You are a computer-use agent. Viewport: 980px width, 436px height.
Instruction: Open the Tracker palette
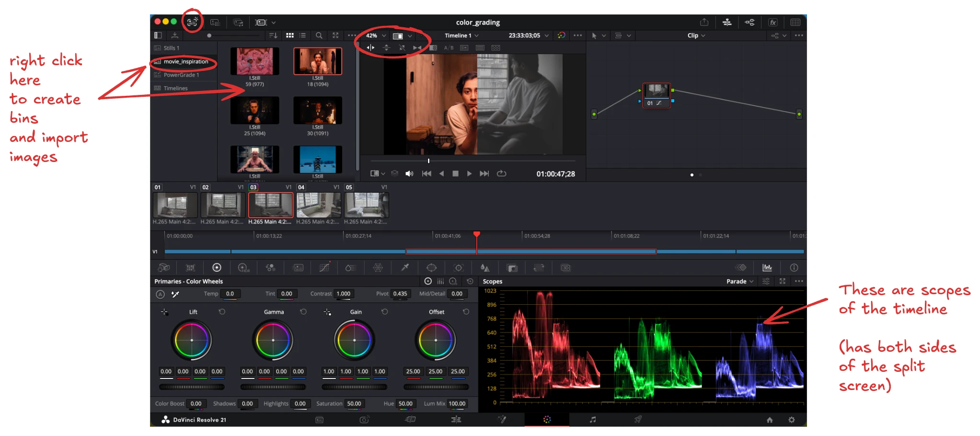[x=459, y=268]
